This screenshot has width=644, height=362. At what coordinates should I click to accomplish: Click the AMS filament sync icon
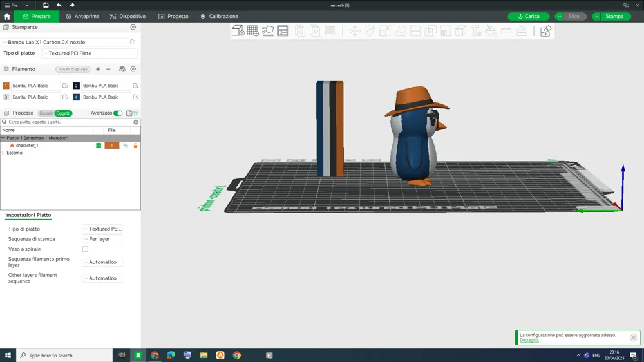click(122, 69)
